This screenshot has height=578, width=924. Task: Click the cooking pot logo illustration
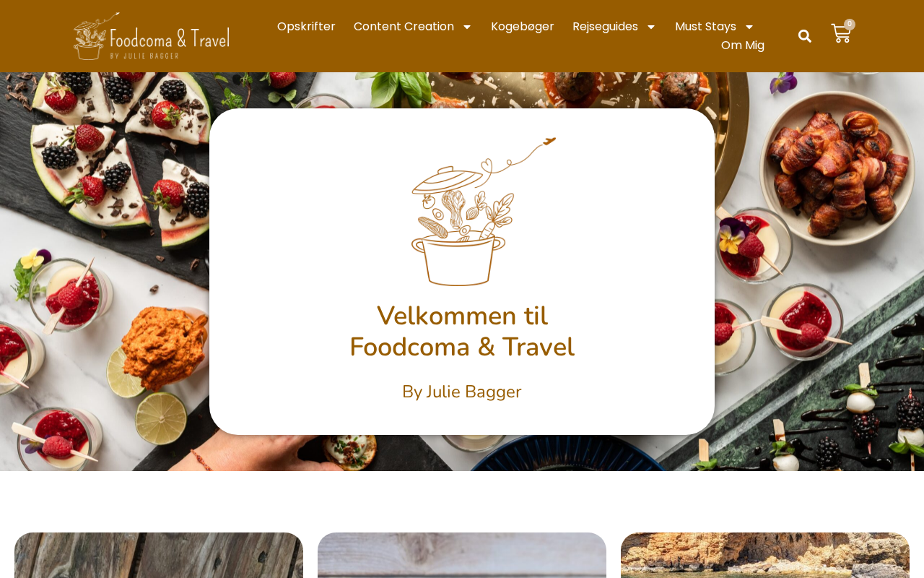click(484, 212)
